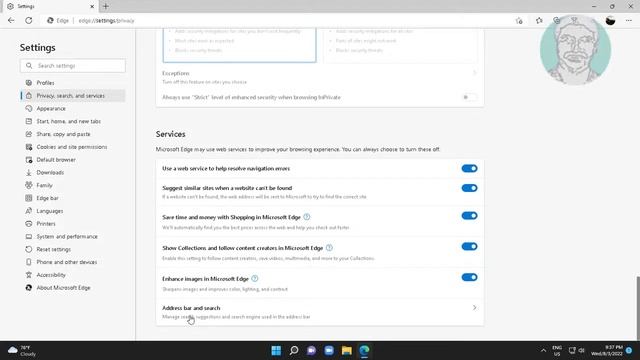Open File Explorer from taskbar
640x360 pixels.
click(x=347, y=351)
